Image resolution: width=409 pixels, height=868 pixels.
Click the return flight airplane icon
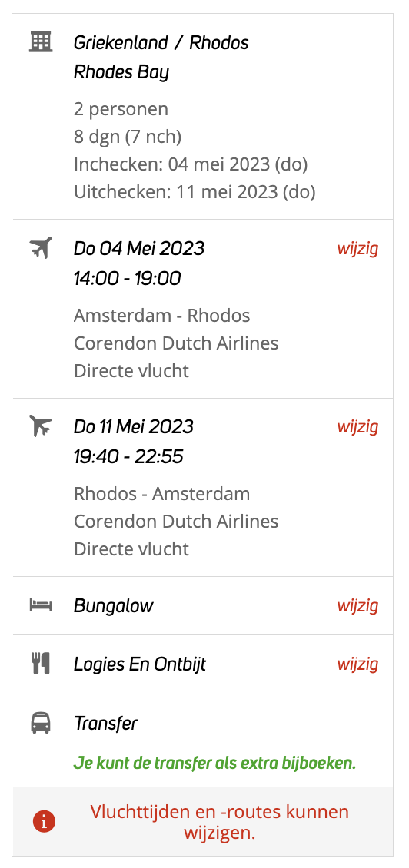pyautogui.click(x=41, y=426)
